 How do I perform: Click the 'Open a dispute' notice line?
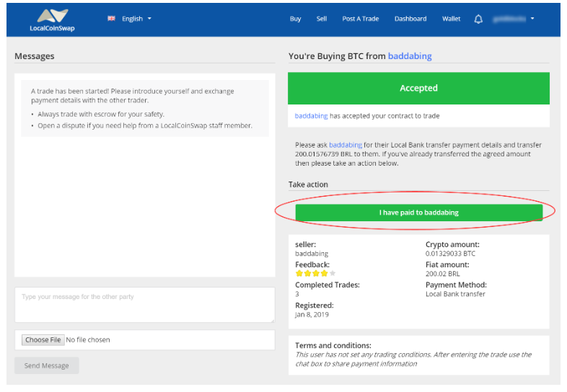[145, 125]
